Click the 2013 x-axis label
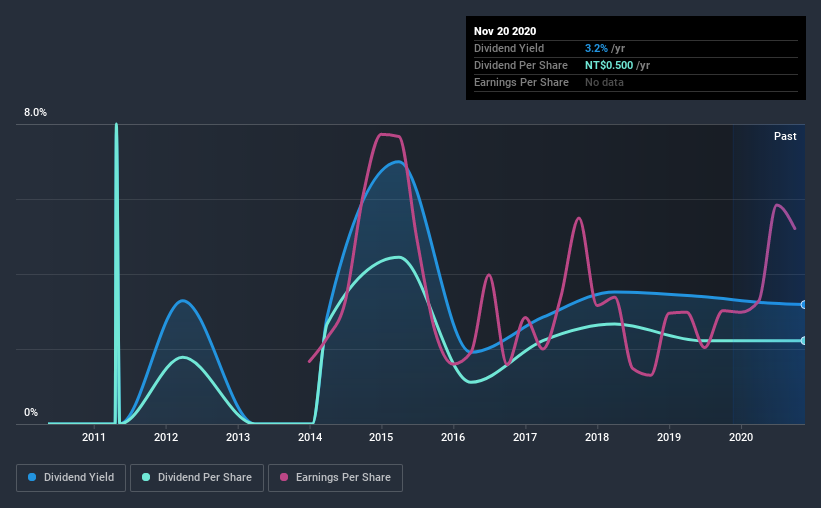821x508 pixels. coord(238,437)
